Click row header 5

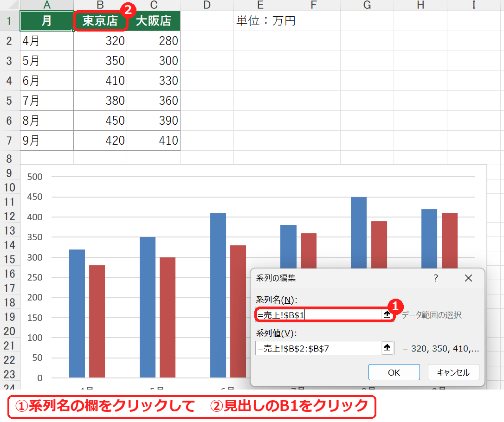(10, 101)
